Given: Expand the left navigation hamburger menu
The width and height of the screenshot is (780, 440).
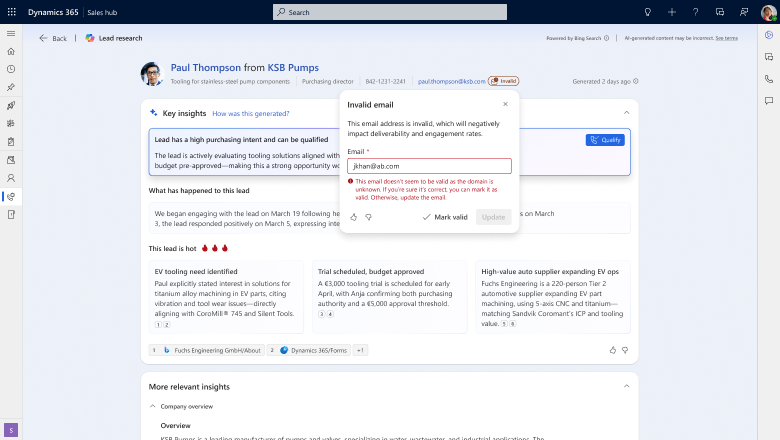Looking at the screenshot, I should 11,32.
